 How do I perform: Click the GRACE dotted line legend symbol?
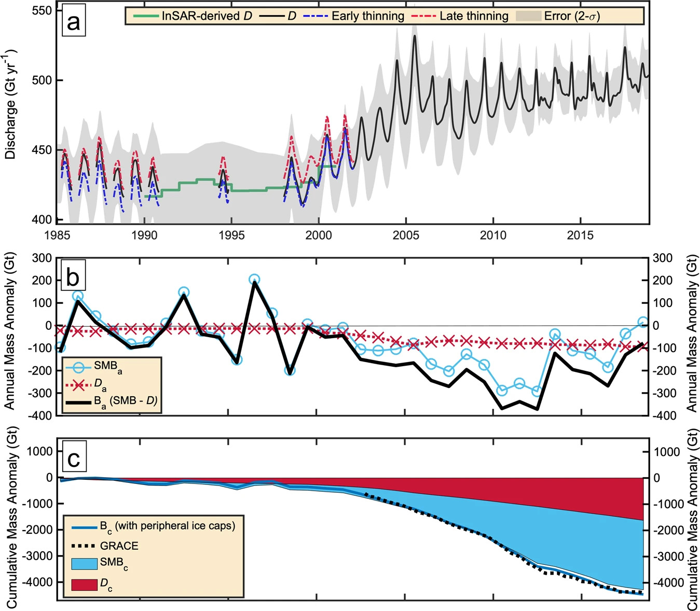pyautogui.click(x=84, y=546)
